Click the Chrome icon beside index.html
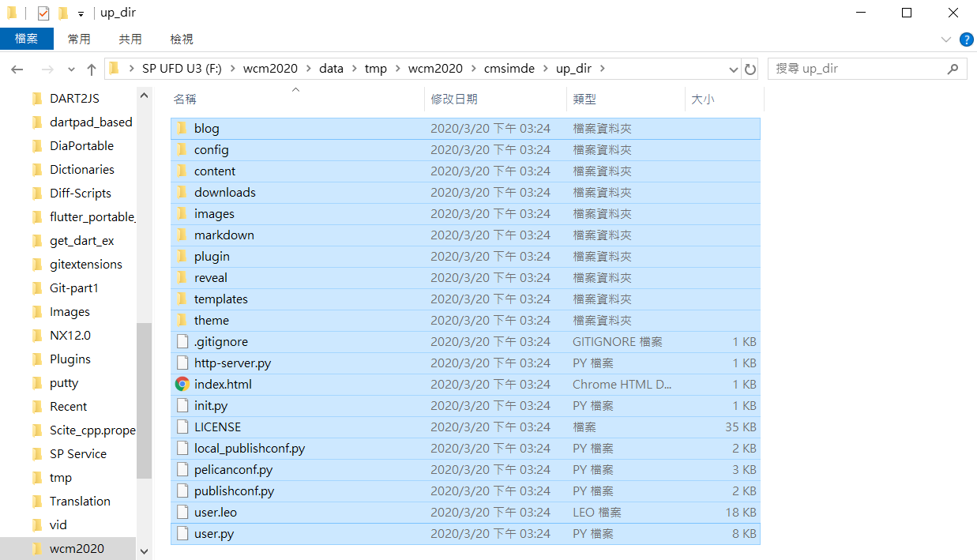This screenshot has height=560, width=977. (182, 385)
